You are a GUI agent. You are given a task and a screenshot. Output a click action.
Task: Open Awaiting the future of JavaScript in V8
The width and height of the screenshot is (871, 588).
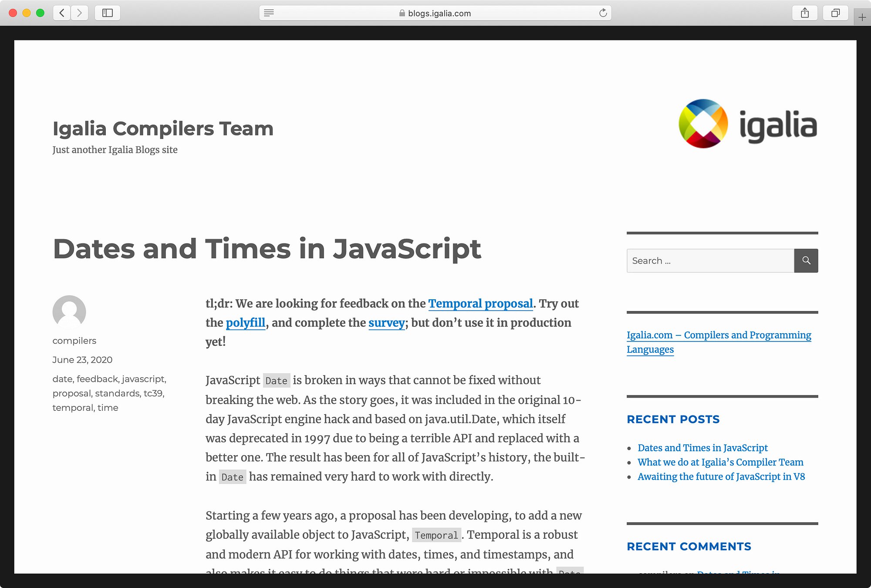721,476
